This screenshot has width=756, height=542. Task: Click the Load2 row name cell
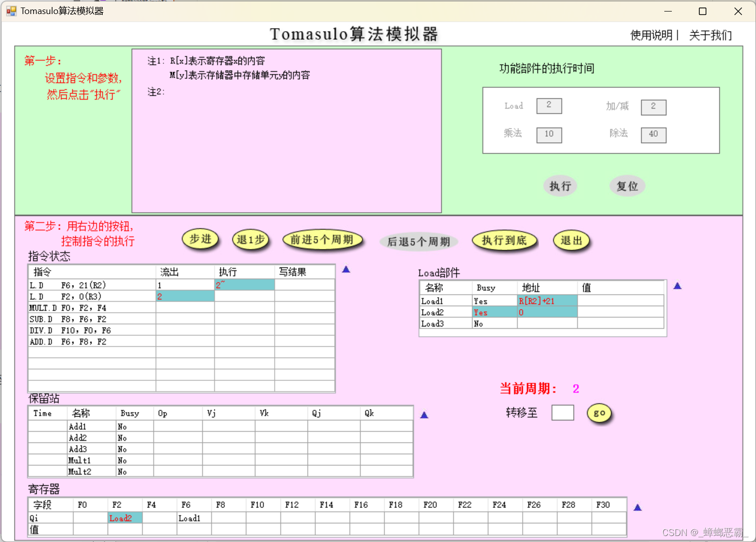tap(445, 312)
